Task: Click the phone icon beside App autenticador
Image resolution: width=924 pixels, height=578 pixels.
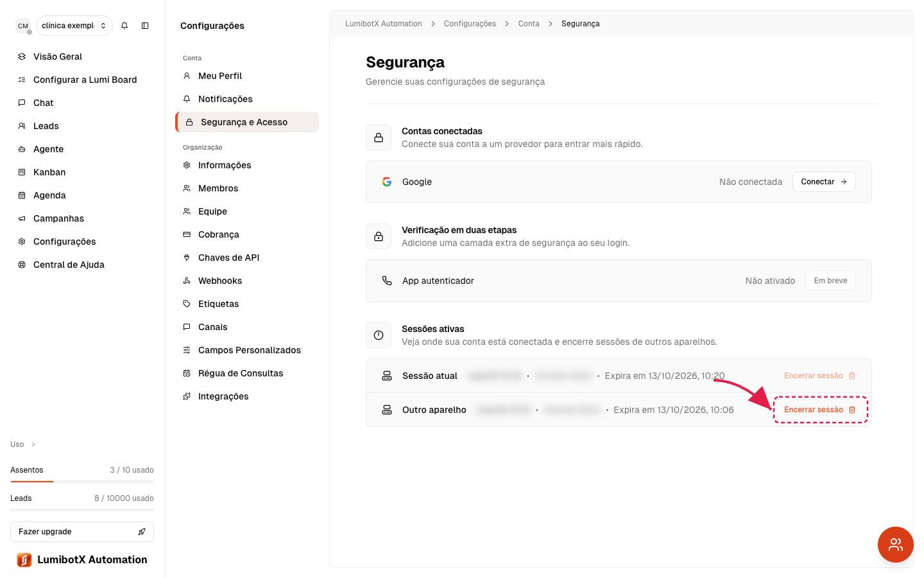Action: (x=387, y=281)
